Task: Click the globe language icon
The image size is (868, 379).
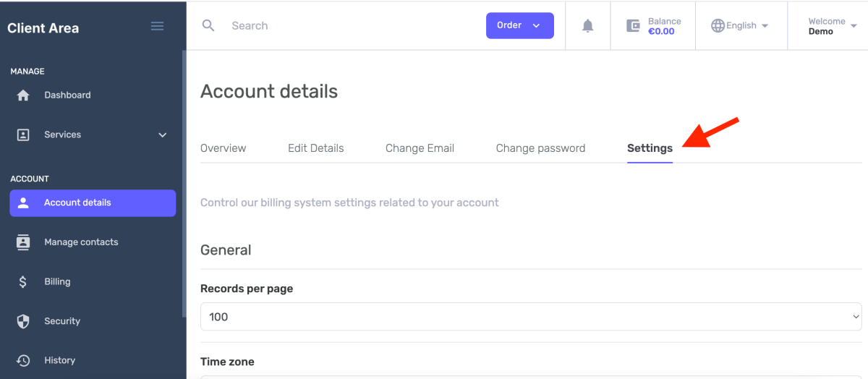Action: 718,25
